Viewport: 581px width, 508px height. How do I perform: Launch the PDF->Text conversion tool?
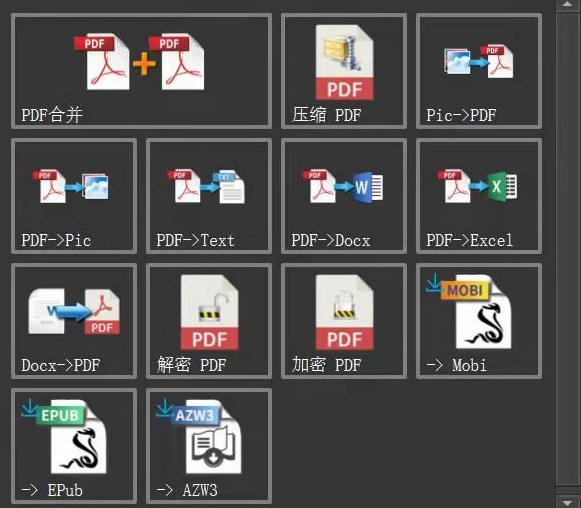click(x=209, y=196)
